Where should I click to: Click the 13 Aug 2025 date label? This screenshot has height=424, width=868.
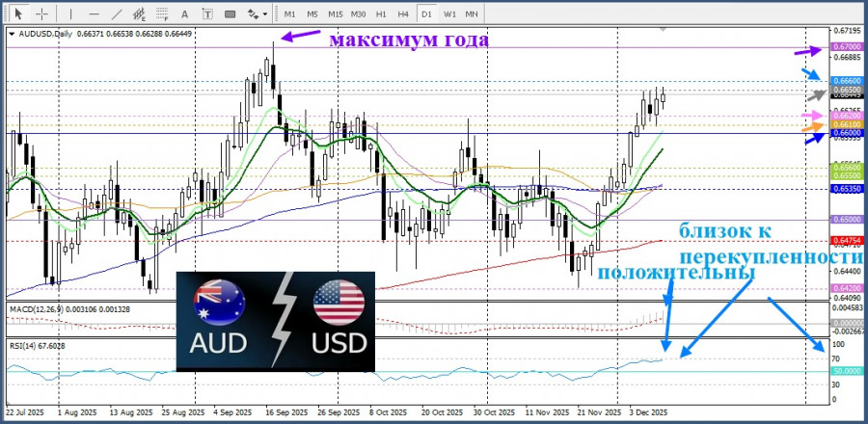pyautogui.click(x=133, y=413)
